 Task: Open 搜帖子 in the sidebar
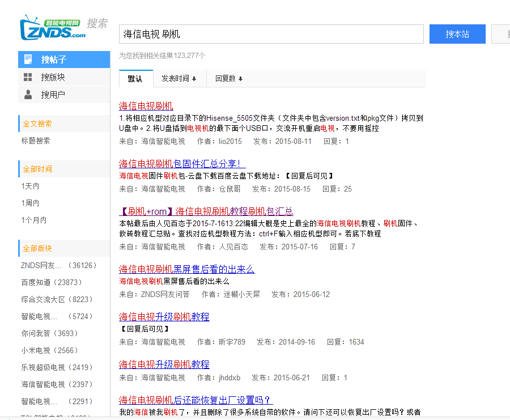click(x=64, y=60)
